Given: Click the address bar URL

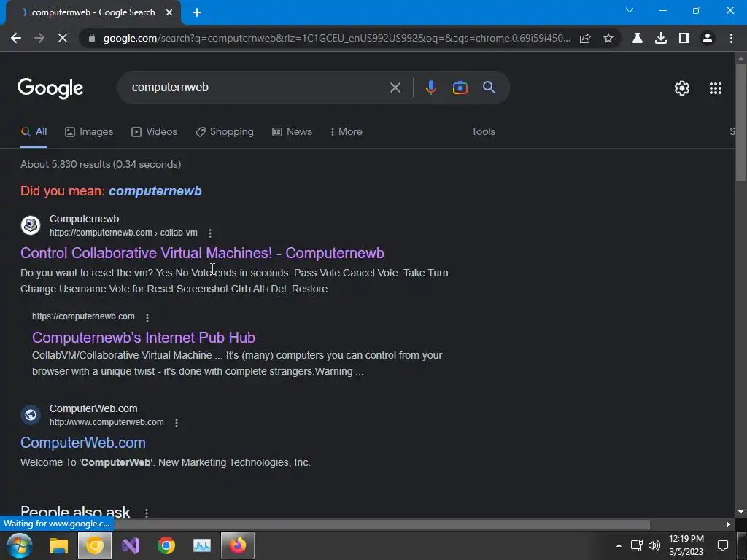Looking at the screenshot, I should pyautogui.click(x=336, y=38).
